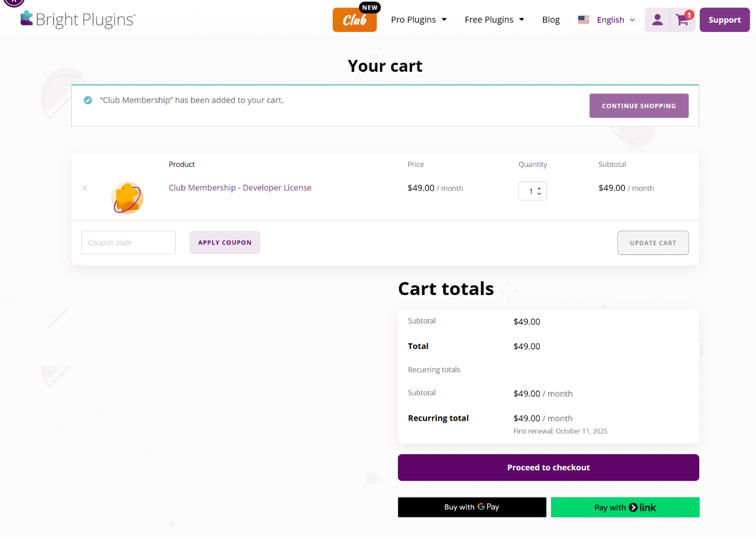Screen dimensions: 756x537
Task: Open the orange Club badge
Action: [x=355, y=20]
